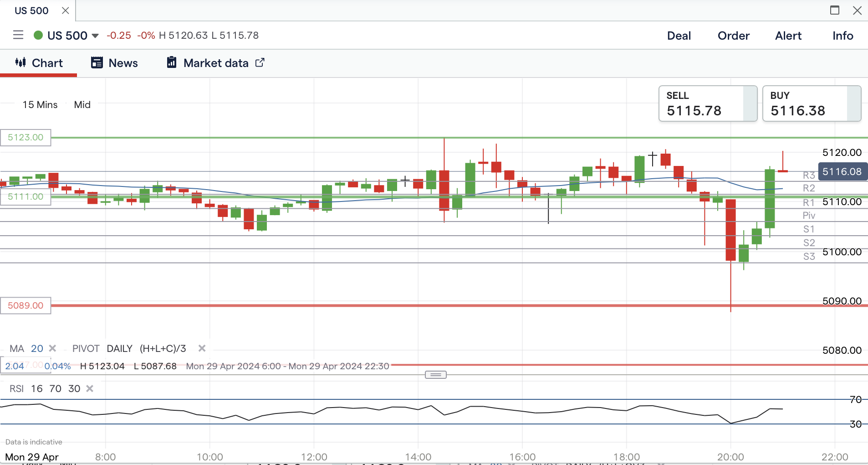Screen dimensions: 868x465
Task: Select the 5111.00 price level label
Action: coord(26,196)
